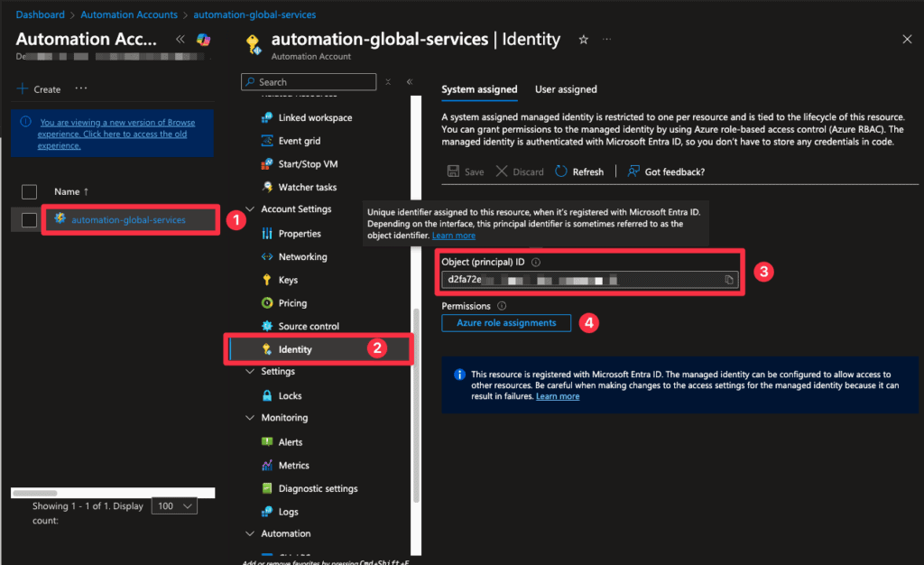Click info icon next to Permissions

point(502,306)
